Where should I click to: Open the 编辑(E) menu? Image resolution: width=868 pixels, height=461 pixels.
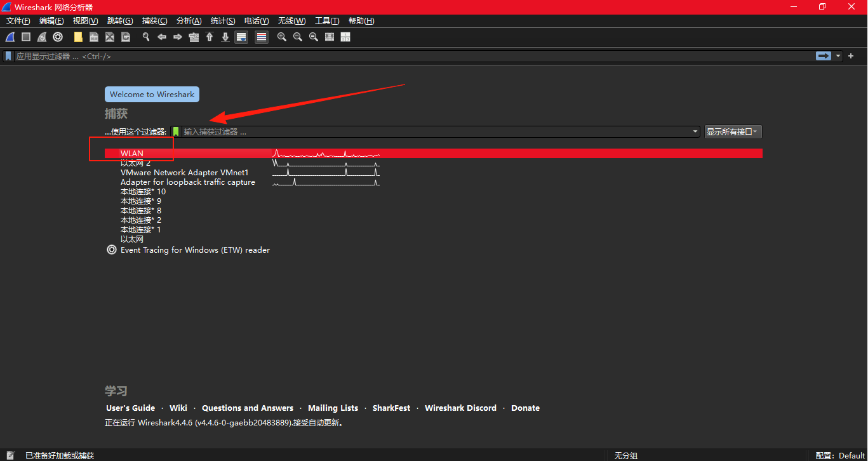click(x=51, y=21)
